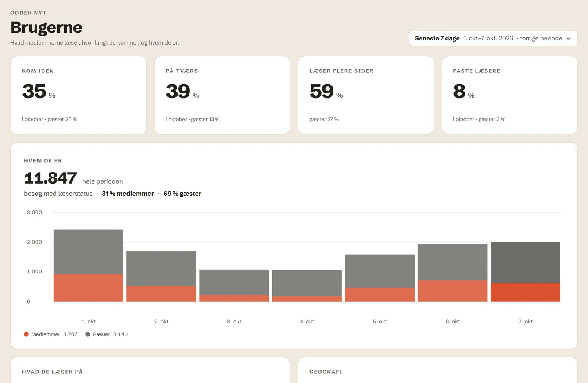Click the Medlemmer segment of the 6. okt bar
The width and height of the screenshot is (588, 383).
(x=452, y=291)
